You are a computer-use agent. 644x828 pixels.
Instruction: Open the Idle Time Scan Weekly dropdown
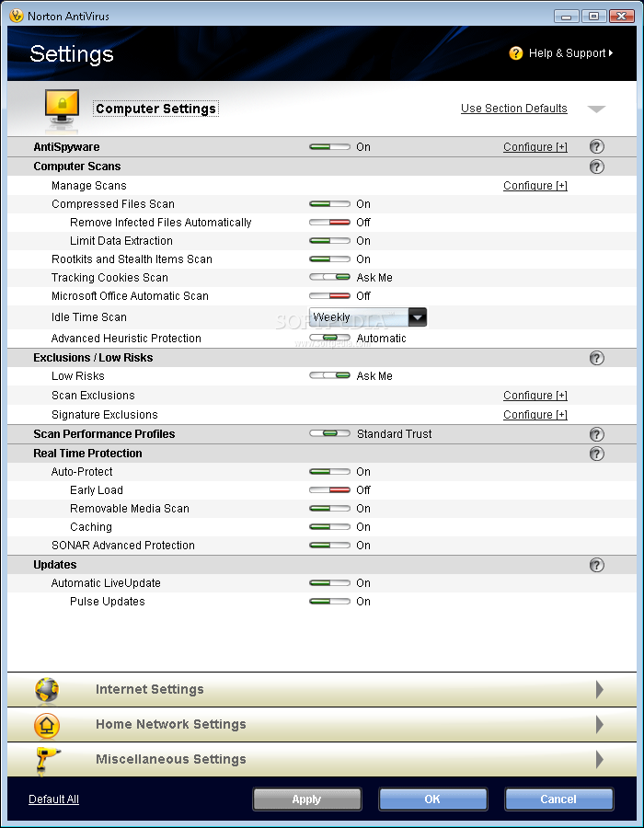(367, 317)
